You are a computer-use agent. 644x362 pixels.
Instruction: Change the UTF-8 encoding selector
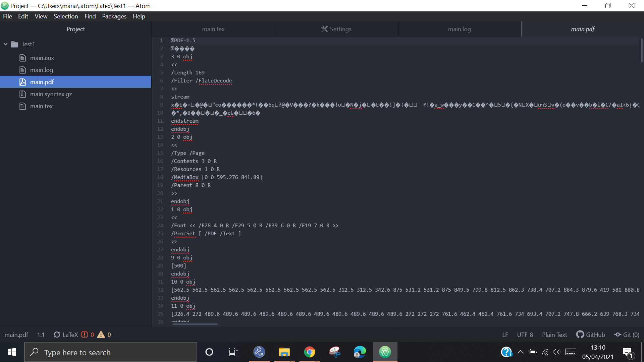pyautogui.click(x=525, y=335)
